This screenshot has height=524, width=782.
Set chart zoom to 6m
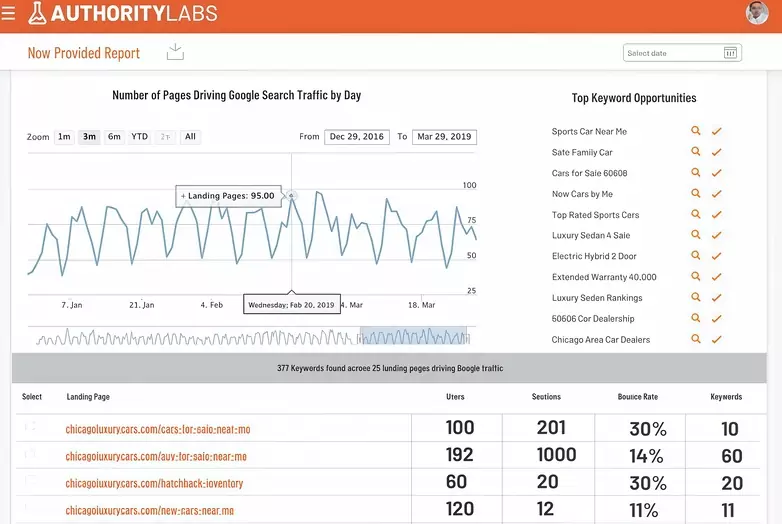(x=114, y=137)
